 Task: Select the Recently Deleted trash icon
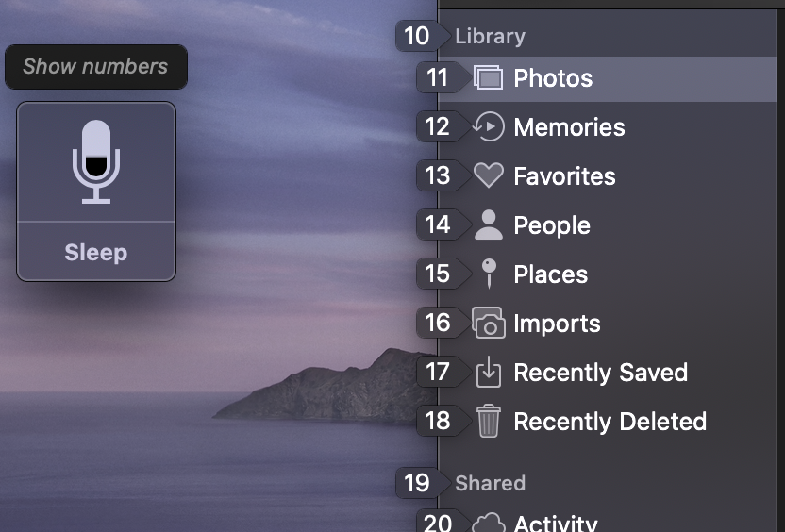(x=488, y=422)
